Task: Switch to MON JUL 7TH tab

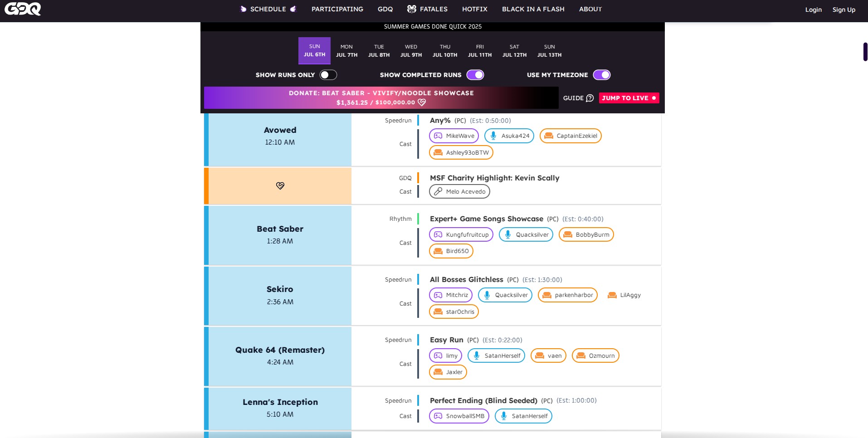Action: point(346,50)
